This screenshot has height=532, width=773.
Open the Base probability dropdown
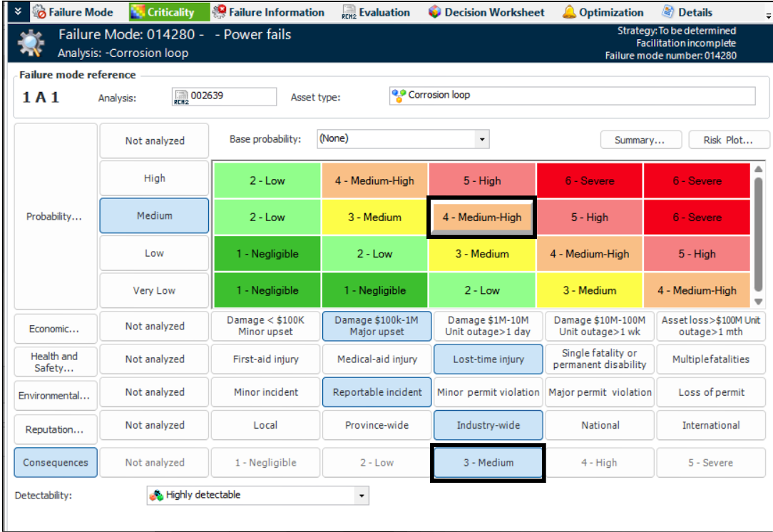point(482,139)
